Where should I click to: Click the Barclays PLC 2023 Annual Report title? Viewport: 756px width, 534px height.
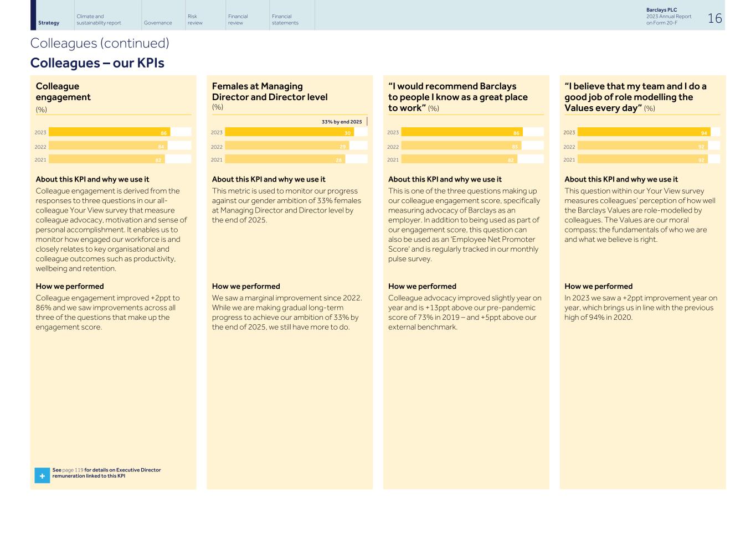(668, 17)
